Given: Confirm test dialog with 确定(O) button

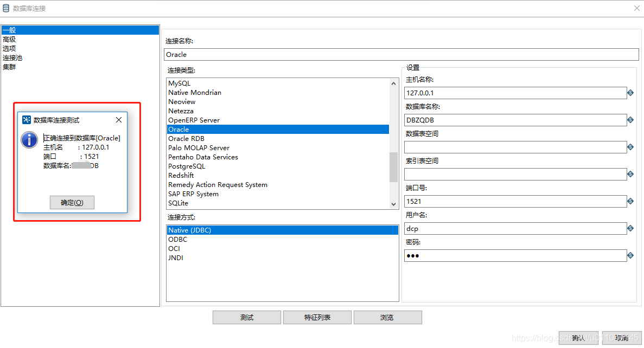Looking at the screenshot, I should point(72,202).
